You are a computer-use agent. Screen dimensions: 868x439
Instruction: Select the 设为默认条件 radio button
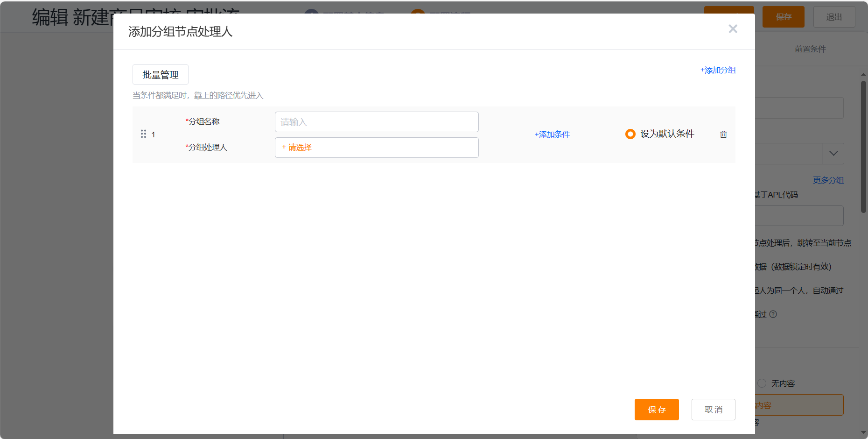pos(630,134)
